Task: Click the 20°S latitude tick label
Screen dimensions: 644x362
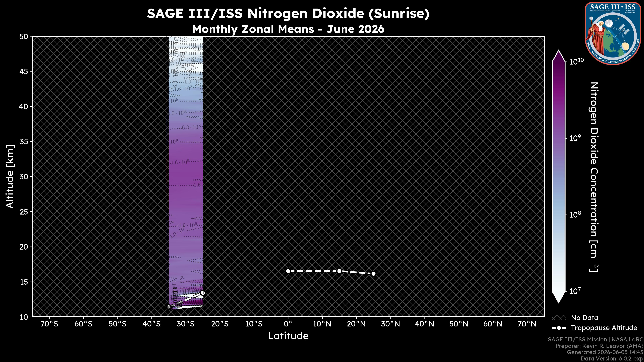Action: pyautogui.click(x=220, y=324)
